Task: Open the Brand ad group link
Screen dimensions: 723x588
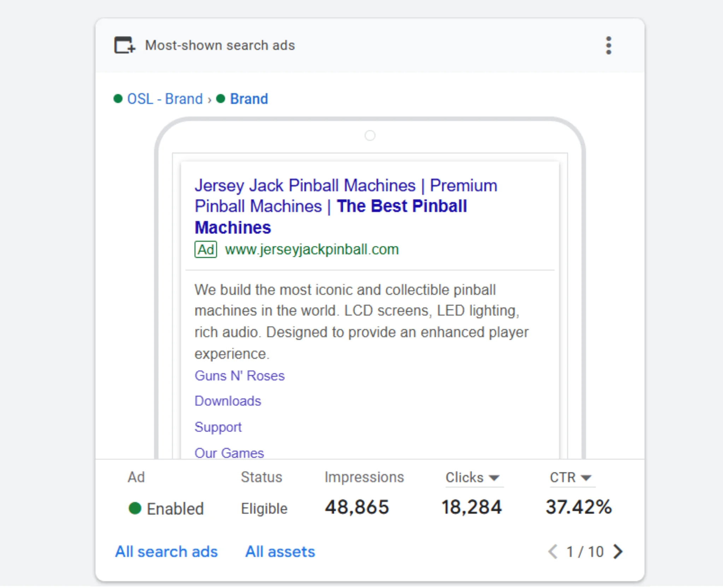Action: click(249, 99)
